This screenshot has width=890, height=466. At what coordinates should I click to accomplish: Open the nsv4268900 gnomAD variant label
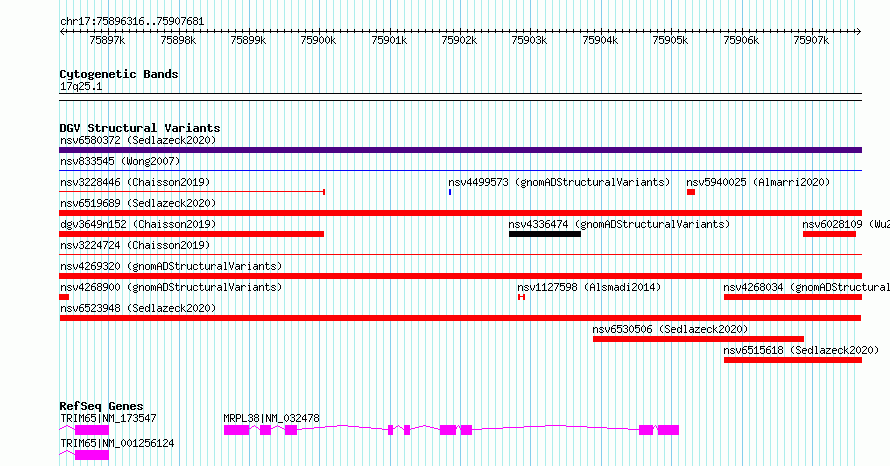pos(171,287)
